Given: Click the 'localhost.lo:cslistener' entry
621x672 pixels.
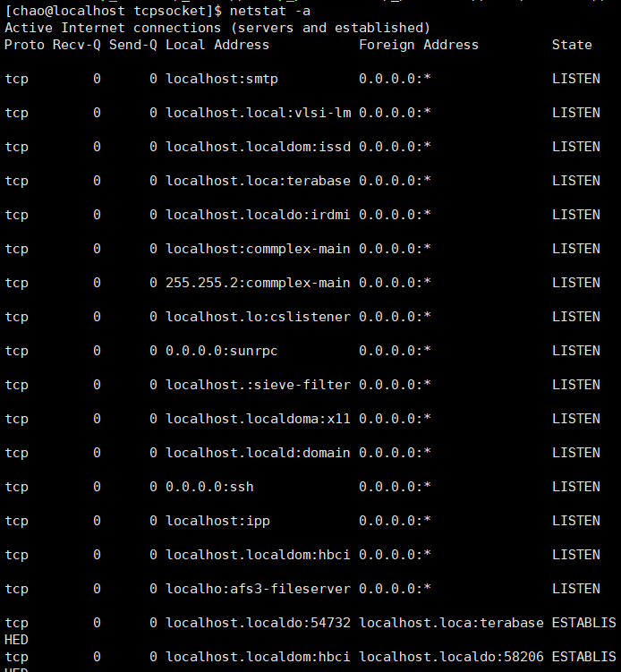Looking at the screenshot, I should 259,317.
